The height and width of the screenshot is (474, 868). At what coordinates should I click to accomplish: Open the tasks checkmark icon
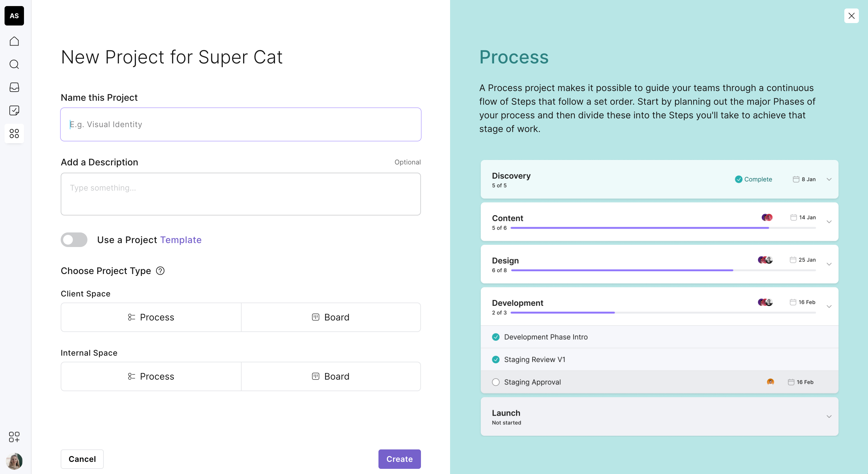click(14, 110)
